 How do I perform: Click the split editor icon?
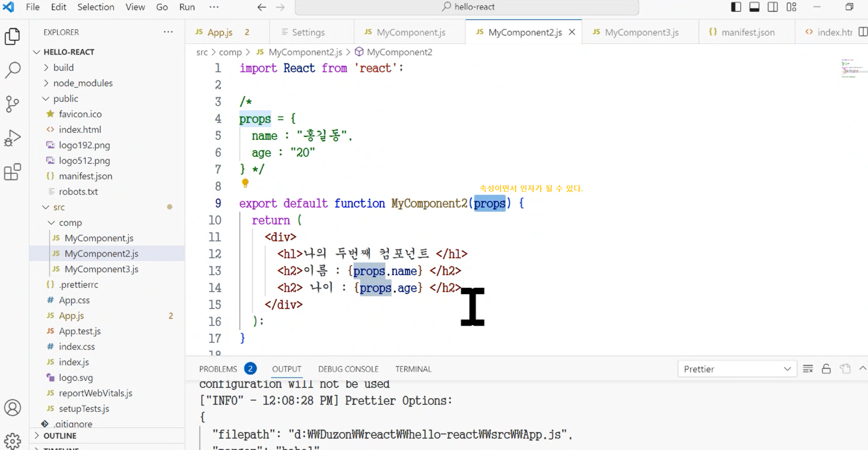862,32
